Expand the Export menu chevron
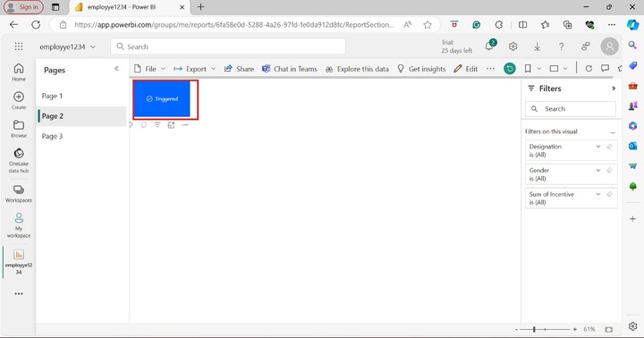 point(213,69)
